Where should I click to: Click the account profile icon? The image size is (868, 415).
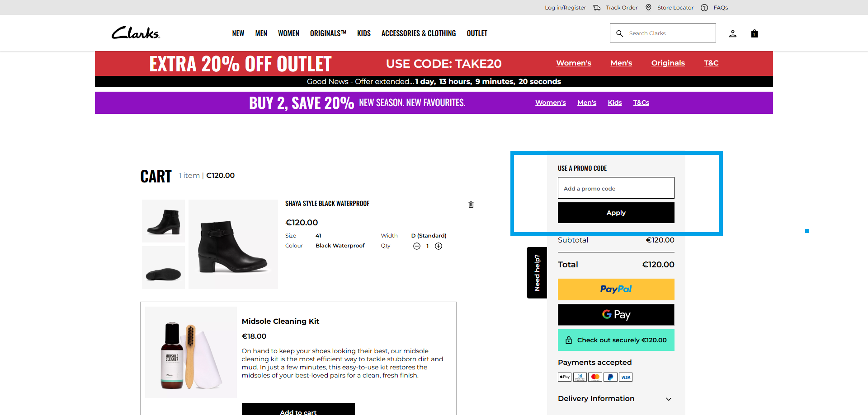pos(733,33)
